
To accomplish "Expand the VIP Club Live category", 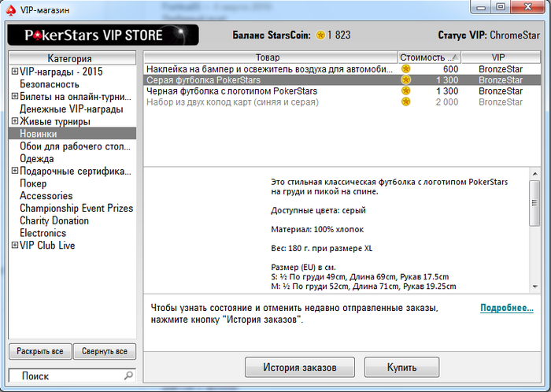I will click(x=15, y=245).
